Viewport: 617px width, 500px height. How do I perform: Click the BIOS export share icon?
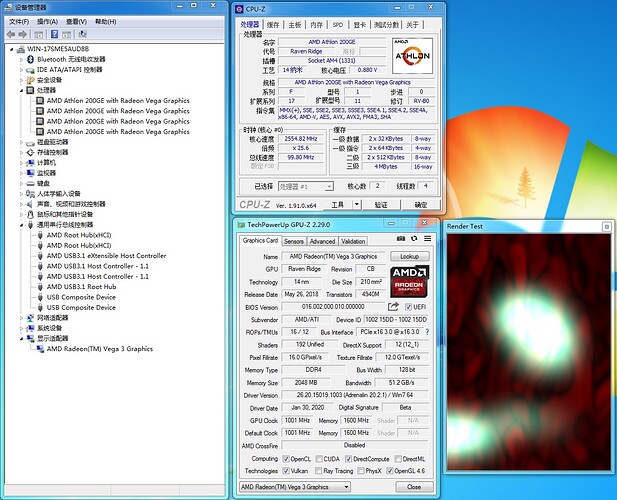393,306
